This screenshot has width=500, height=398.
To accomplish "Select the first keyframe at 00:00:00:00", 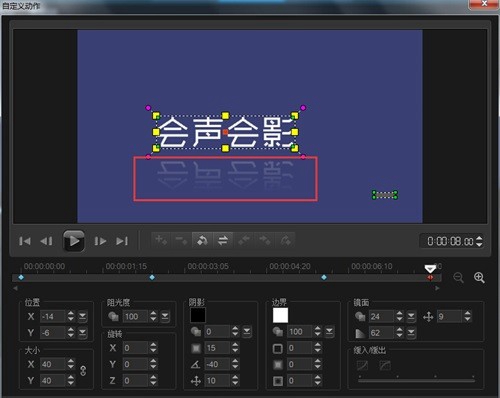I will tap(21, 277).
